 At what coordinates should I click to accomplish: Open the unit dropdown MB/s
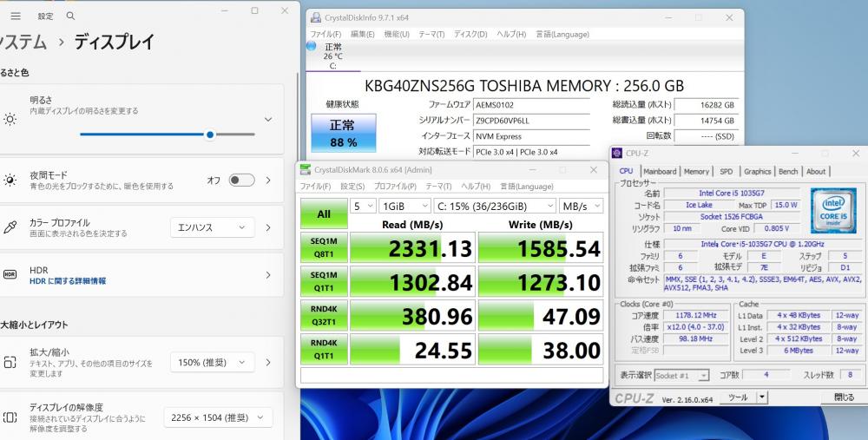click(581, 206)
